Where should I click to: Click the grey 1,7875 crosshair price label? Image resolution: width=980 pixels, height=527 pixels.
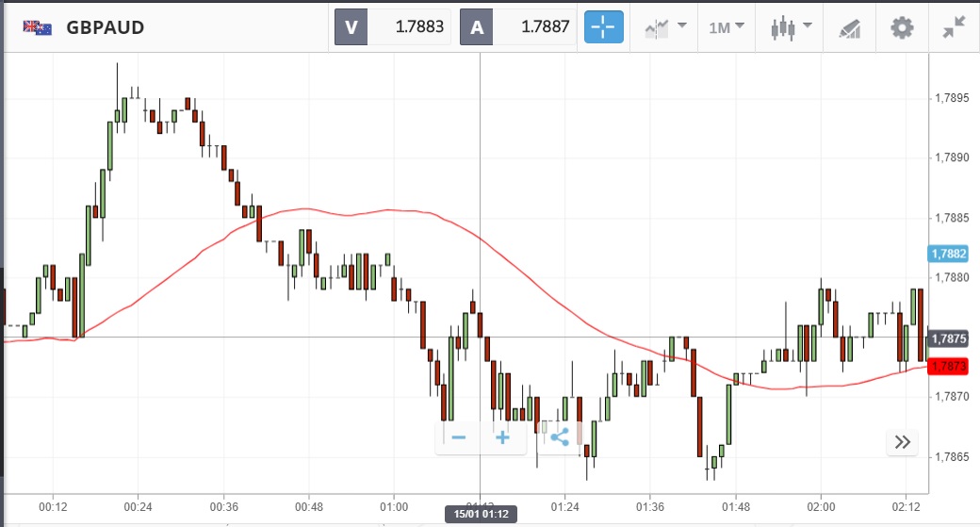[949, 338]
